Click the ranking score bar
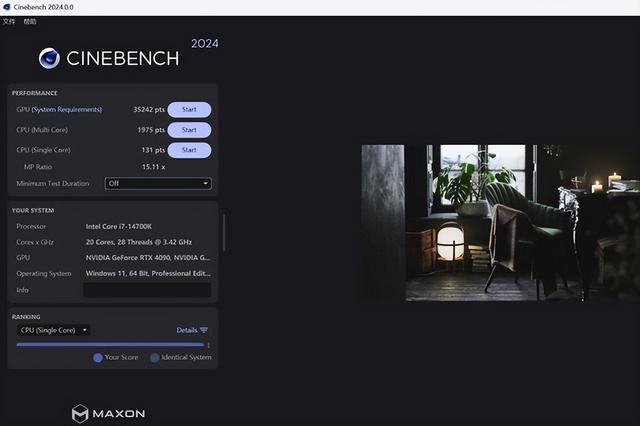This screenshot has height=426, width=640. pyautogui.click(x=110, y=345)
